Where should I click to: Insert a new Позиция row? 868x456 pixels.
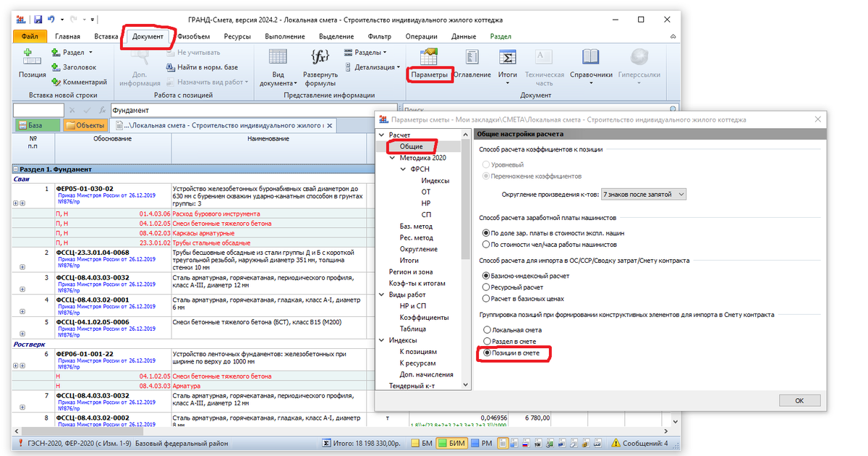pos(32,64)
